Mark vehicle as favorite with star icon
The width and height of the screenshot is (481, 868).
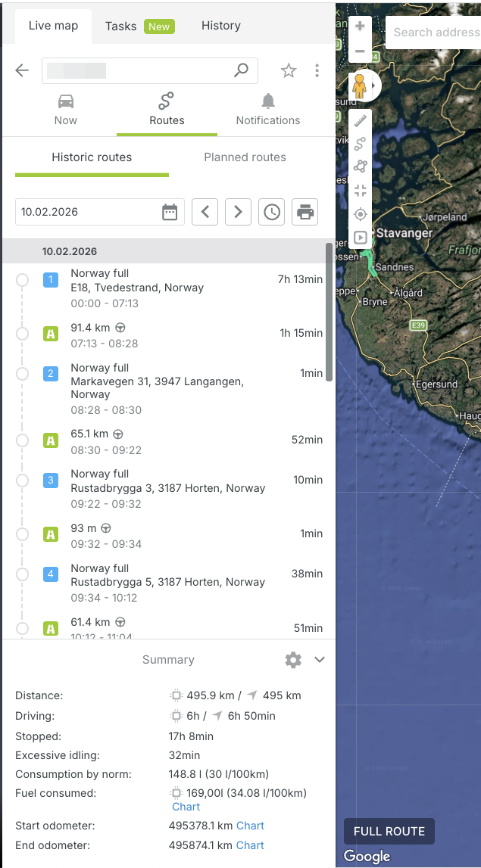coord(289,70)
